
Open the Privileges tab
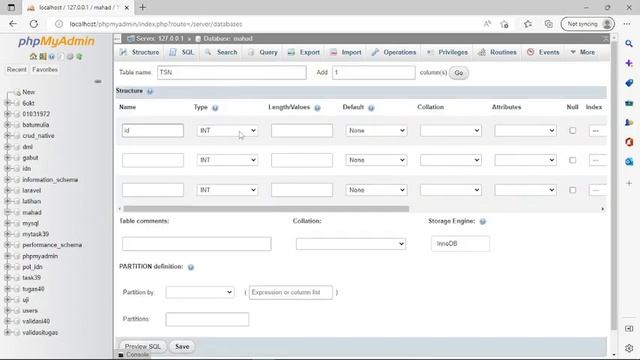(x=448, y=52)
